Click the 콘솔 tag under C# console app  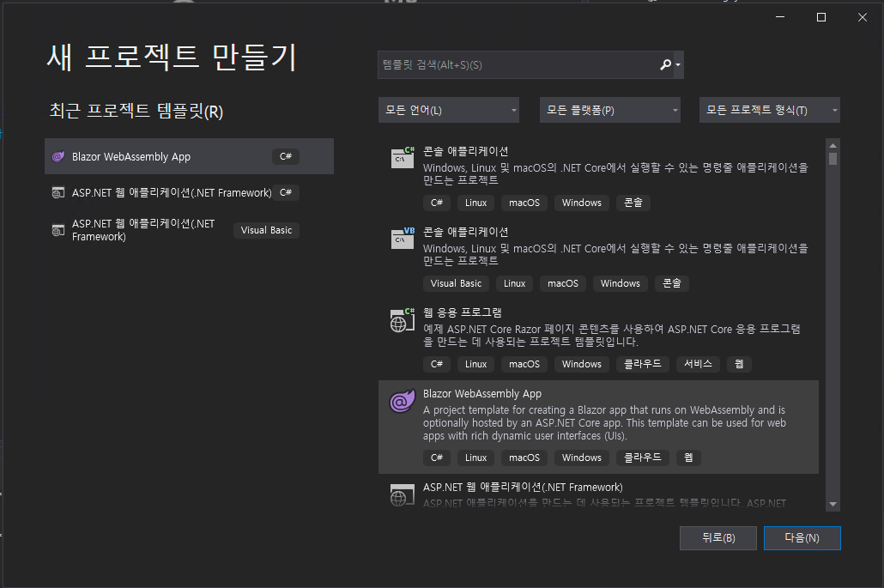point(633,203)
